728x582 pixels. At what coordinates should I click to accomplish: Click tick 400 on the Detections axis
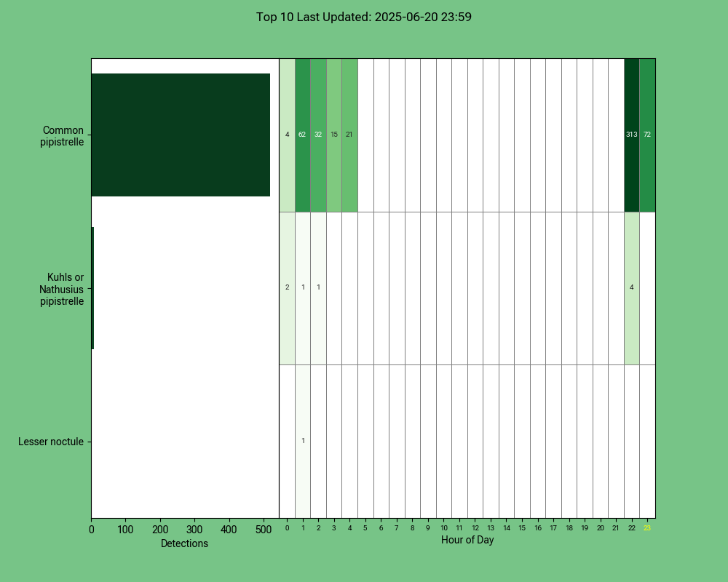coord(229,530)
